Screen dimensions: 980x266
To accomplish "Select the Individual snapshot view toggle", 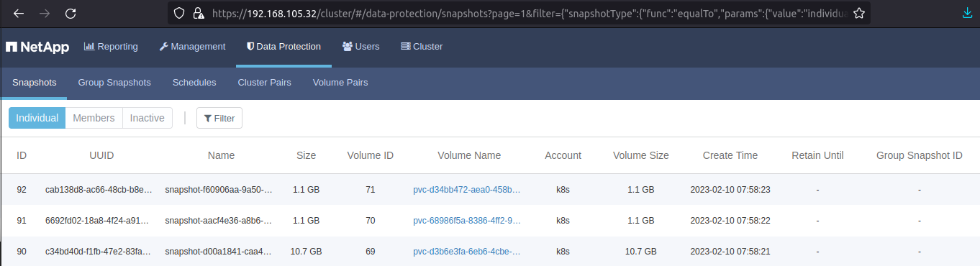I will click(37, 118).
